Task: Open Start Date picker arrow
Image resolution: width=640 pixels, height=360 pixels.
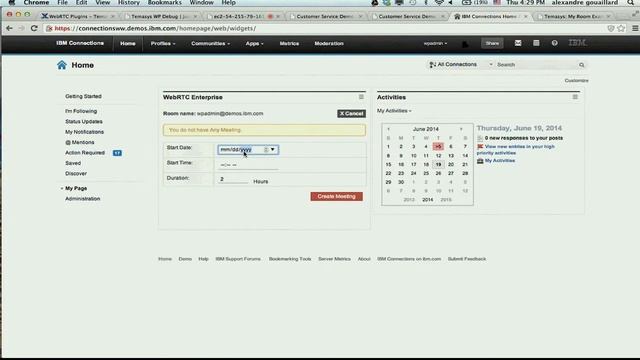Action: (x=273, y=149)
